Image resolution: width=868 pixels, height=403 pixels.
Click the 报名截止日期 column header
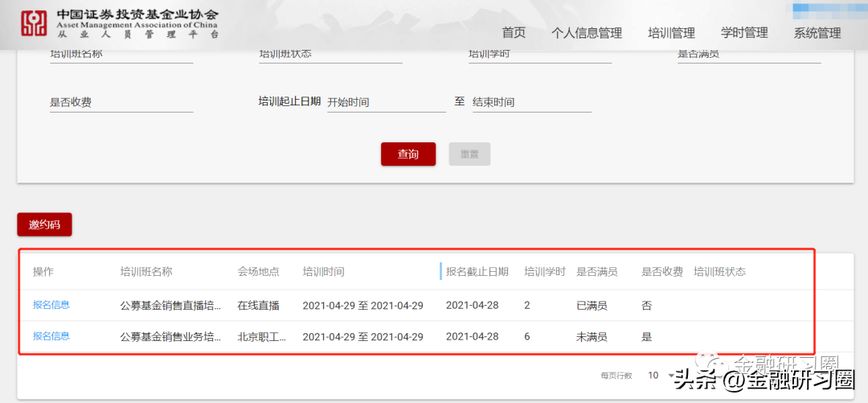477,272
